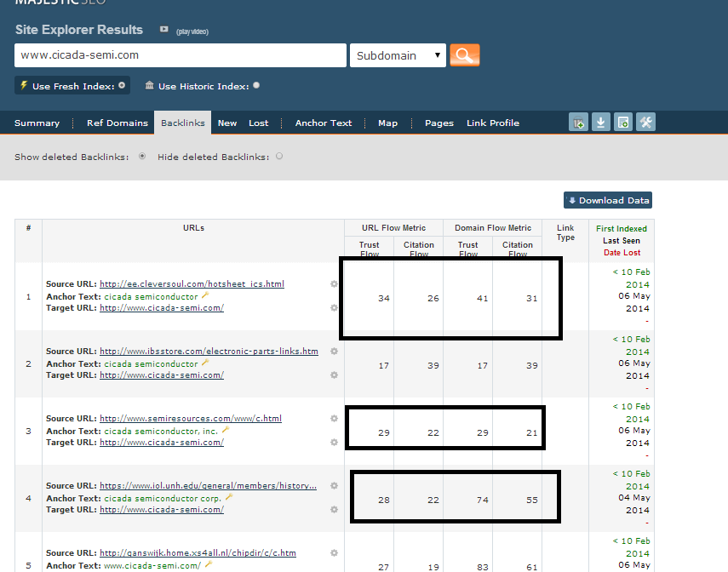Click the gear icon beside the iol.unh.edu source URL
Screen dimensions: 728x572
(x=334, y=486)
